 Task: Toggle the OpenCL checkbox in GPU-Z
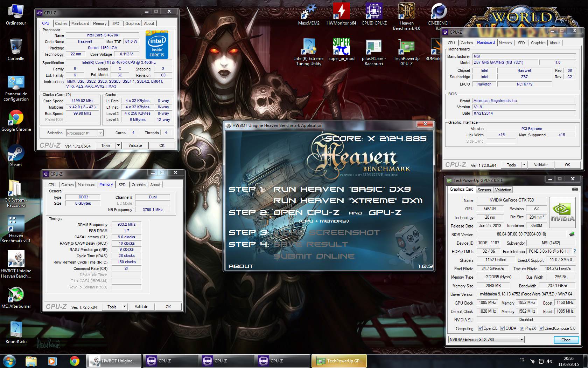(x=480, y=328)
